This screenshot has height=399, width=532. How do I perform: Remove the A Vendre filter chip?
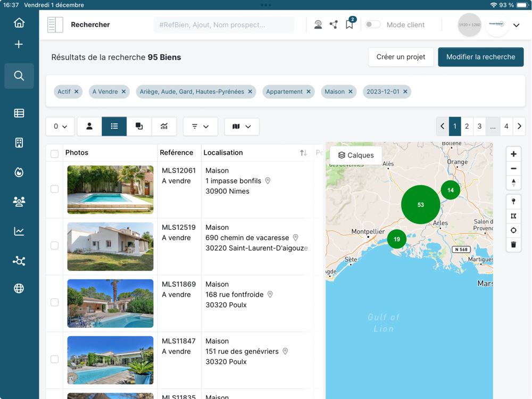pos(123,92)
